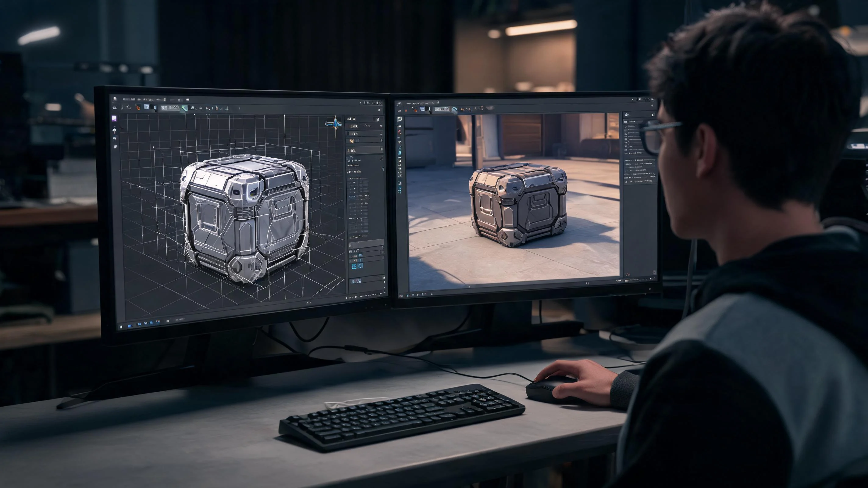Select the purple square icon in left sidebar
Viewport: 868px width, 488px height.
click(x=115, y=119)
